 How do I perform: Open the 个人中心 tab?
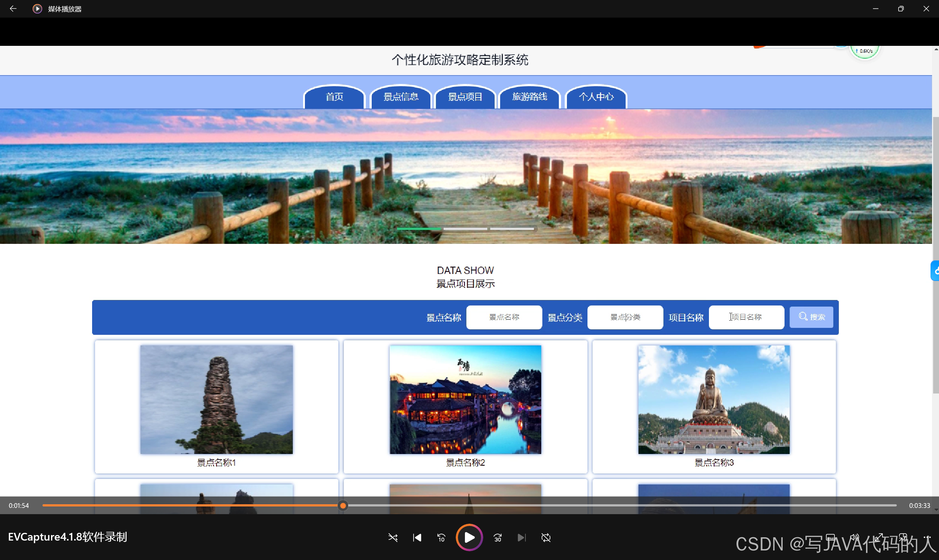[x=596, y=97]
